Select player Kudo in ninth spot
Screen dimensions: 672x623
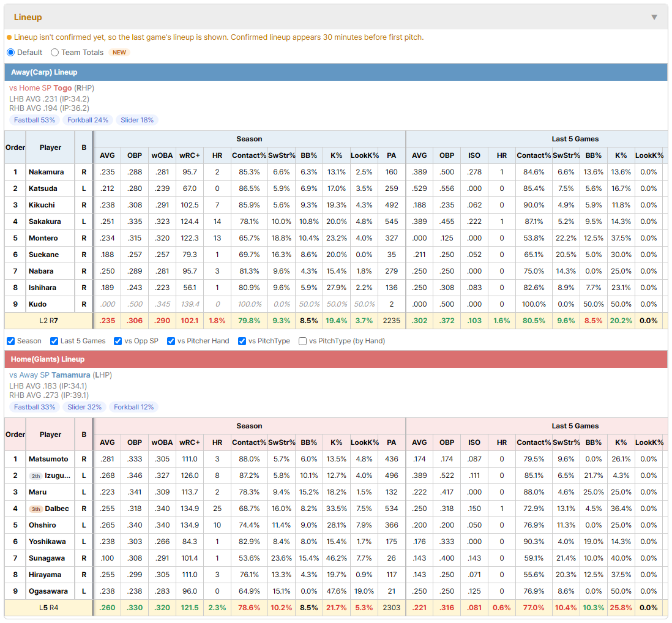[38, 304]
